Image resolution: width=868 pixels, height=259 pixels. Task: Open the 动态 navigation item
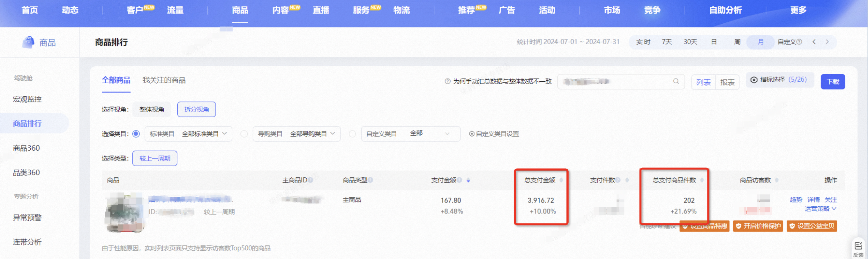point(70,10)
